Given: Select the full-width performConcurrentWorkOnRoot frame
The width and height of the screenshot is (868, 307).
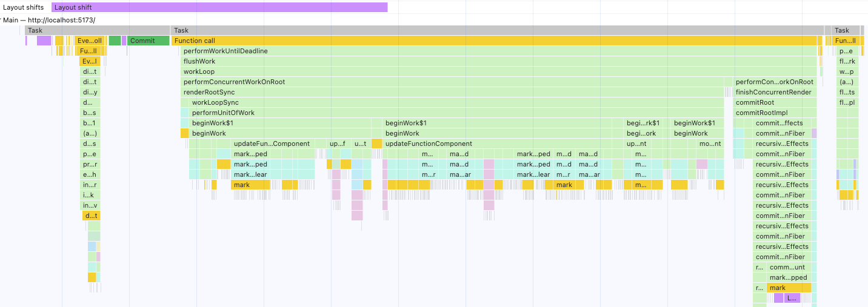Looking at the screenshot, I should pyautogui.click(x=452, y=82).
